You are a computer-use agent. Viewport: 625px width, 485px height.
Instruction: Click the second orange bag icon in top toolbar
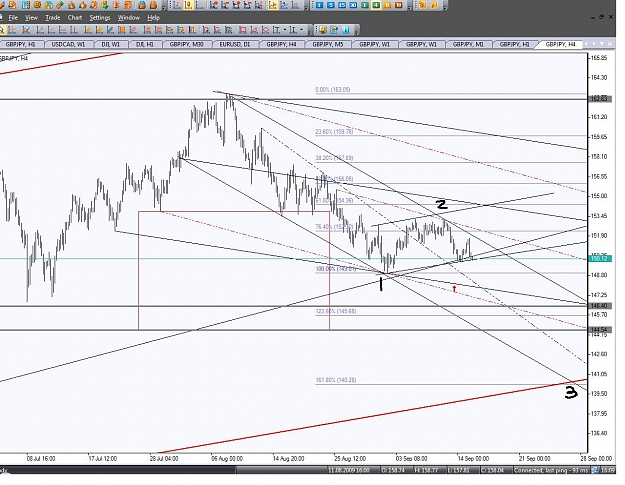(x=153, y=5)
